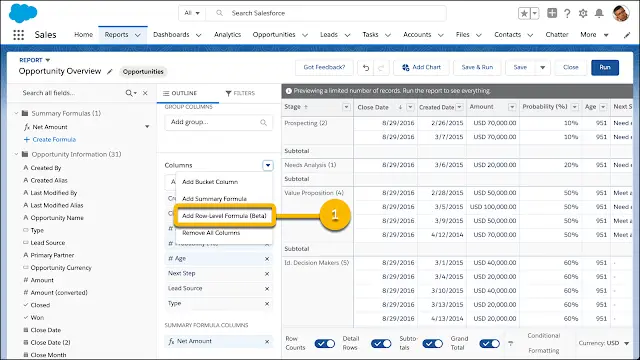Viewport: 640px width, 360px height.
Task: Toggle the Subtotals switch
Action: tap(433, 344)
